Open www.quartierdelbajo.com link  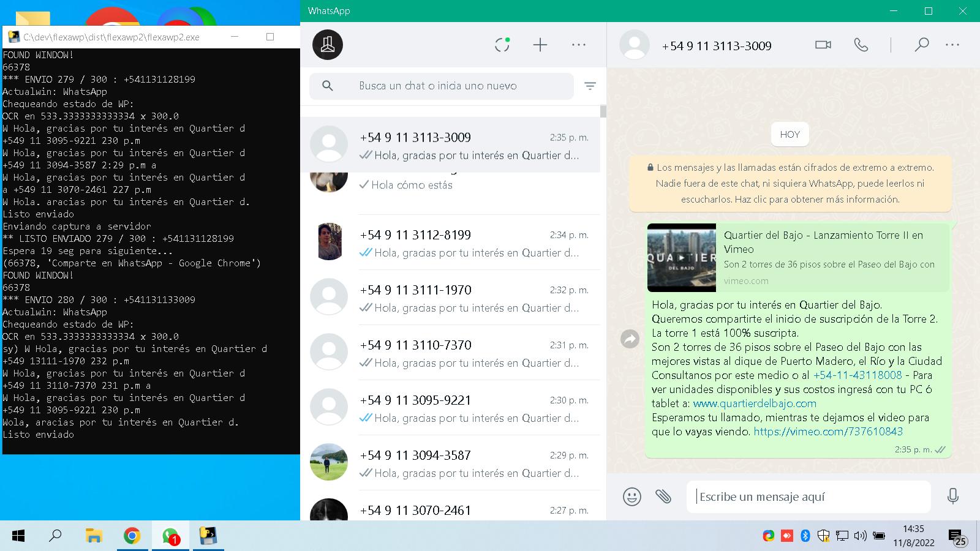pos(755,403)
